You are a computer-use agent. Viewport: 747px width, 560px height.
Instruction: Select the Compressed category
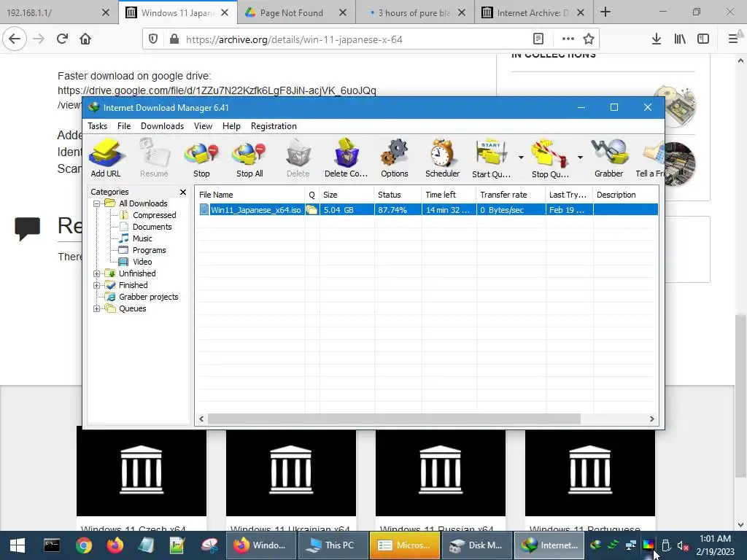[154, 215]
